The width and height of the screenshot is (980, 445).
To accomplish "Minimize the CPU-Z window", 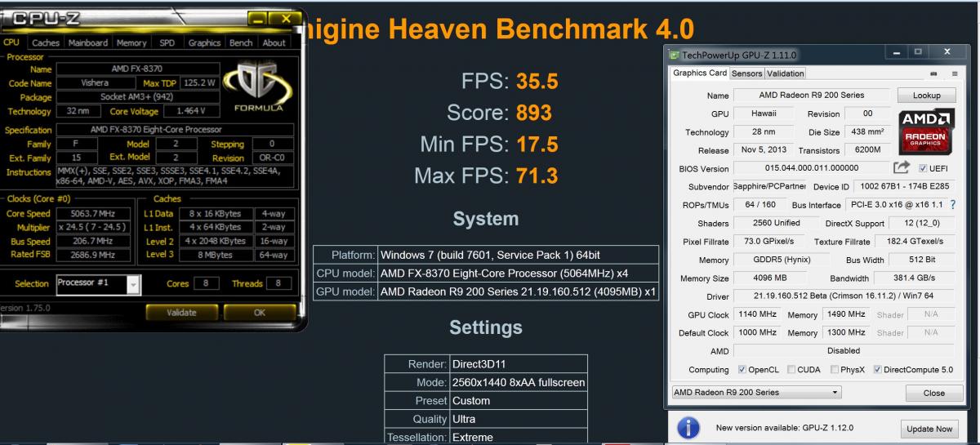I will (257, 18).
